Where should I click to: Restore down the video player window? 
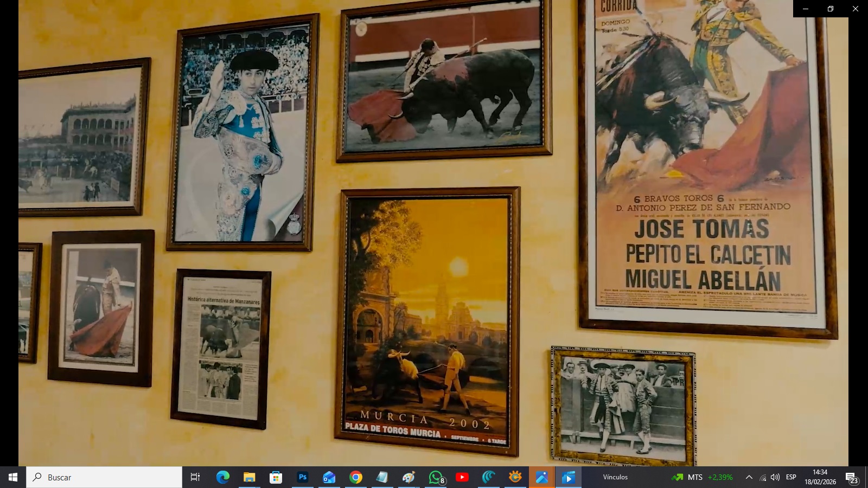(x=831, y=9)
